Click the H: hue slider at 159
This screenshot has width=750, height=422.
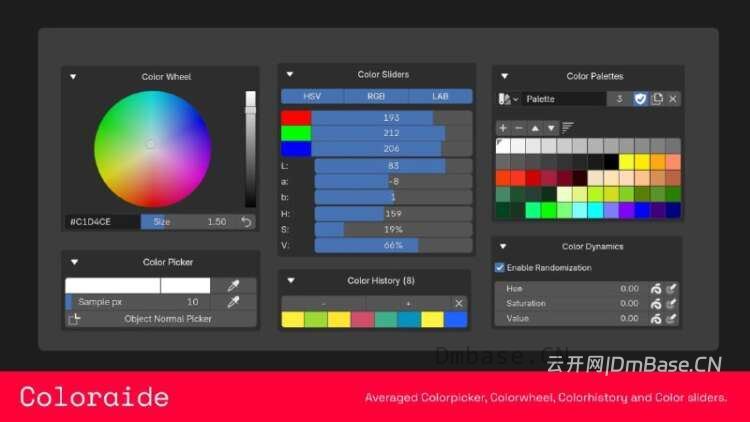[393, 213]
